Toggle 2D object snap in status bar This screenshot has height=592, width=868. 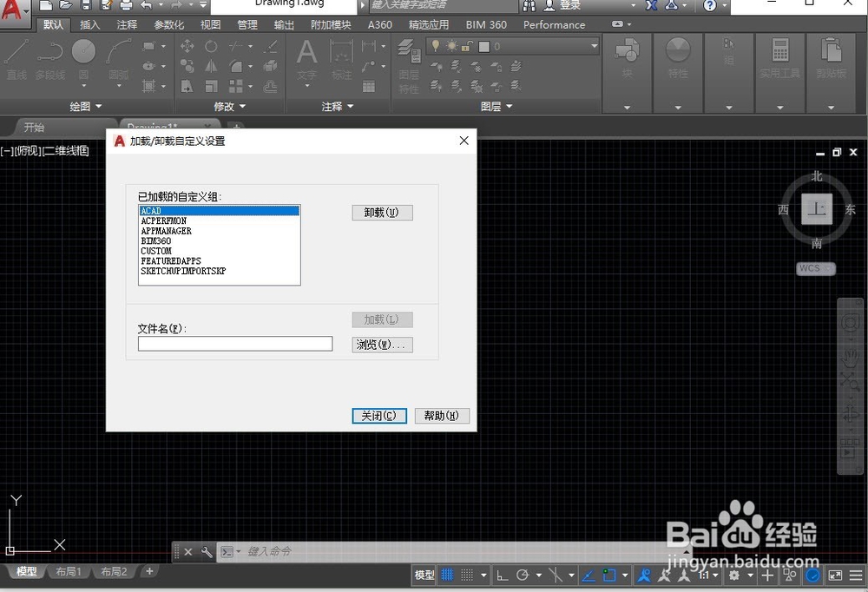tap(609, 576)
